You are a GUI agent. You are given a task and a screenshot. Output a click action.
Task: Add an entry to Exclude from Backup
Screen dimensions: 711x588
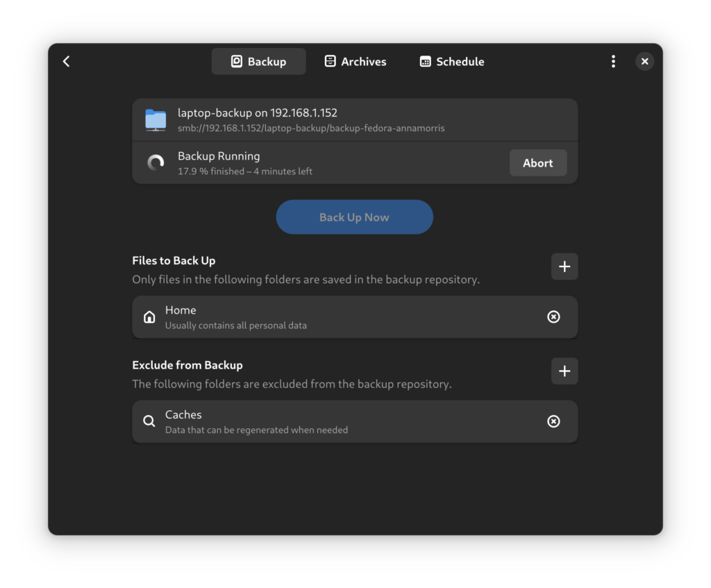pyautogui.click(x=564, y=371)
